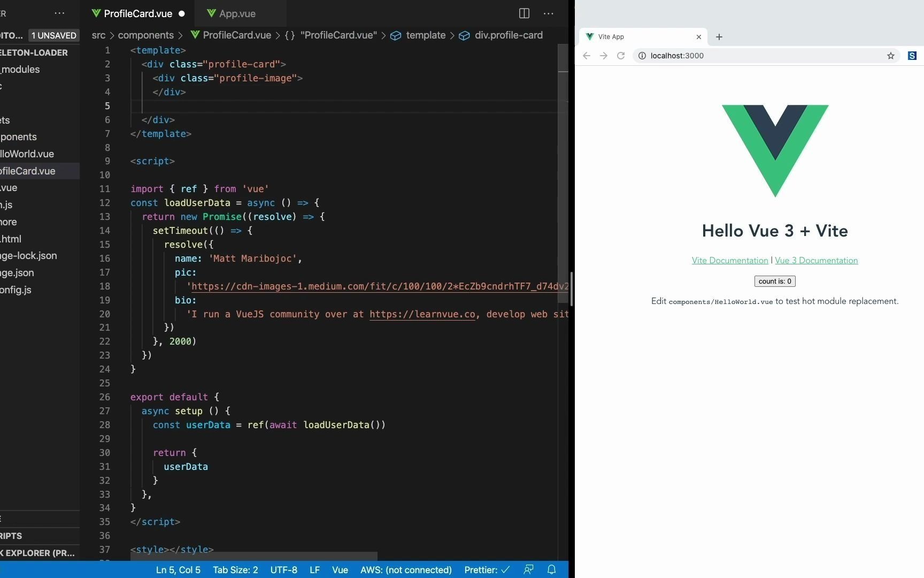Click 'Matt Maribojoc' string on line 16

tap(253, 258)
